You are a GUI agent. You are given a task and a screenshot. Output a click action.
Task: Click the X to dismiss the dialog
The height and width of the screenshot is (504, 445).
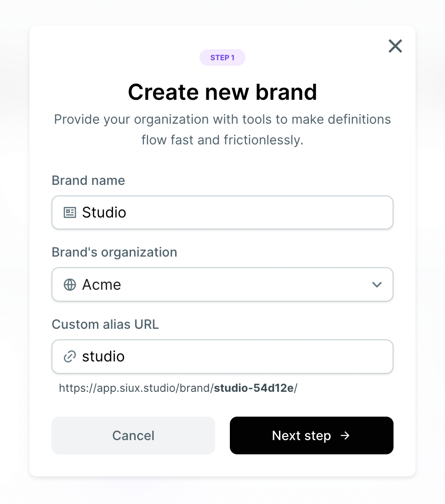click(x=395, y=46)
